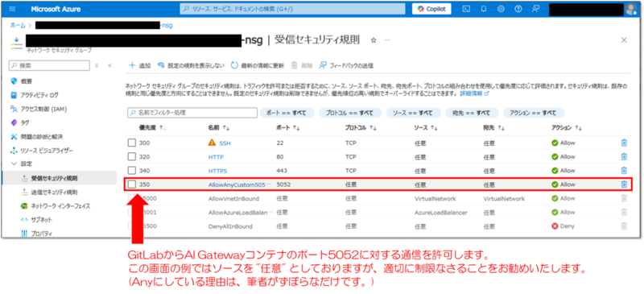Image resolution: width=644 pixels, height=294 pixels.
Task: Open 概要 in sidebar
Action: point(27,81)
